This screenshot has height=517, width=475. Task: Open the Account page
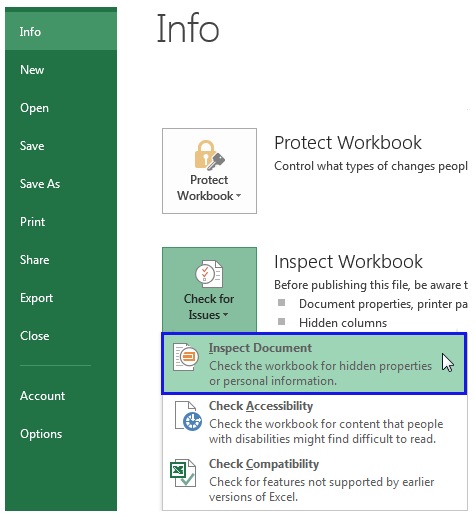point(61,396)
